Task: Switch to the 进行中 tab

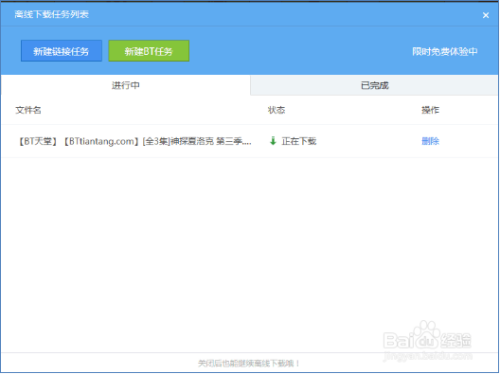Action: [x=125, y=85]
